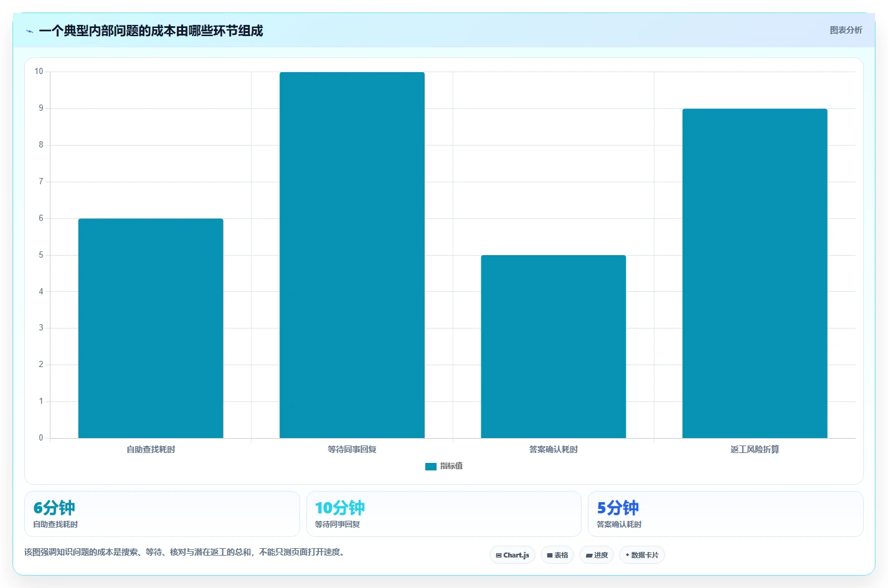
Task: Click the 进度 tag
Action: pos(597,555)
